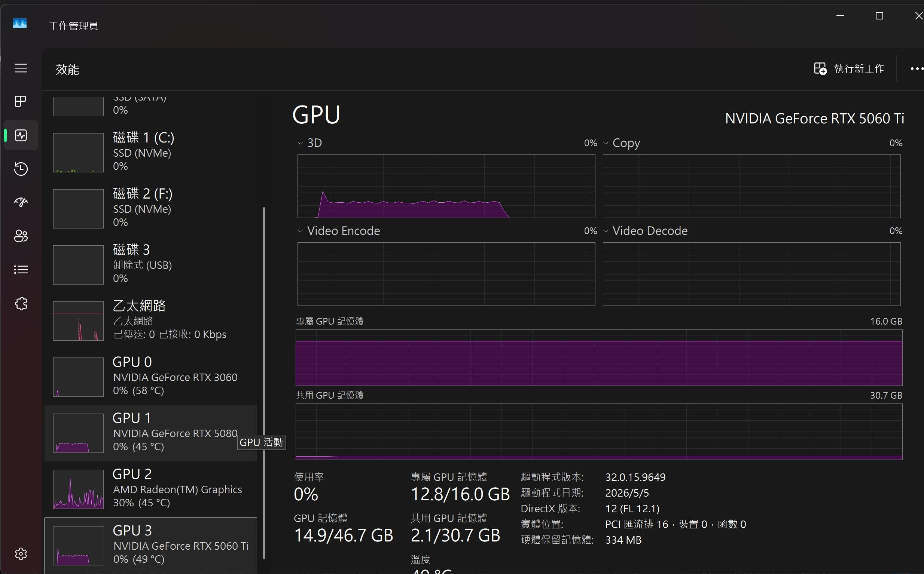924x574 pixels.
Task: Expand the Video Decode graph dropdown
Action: 606,231
